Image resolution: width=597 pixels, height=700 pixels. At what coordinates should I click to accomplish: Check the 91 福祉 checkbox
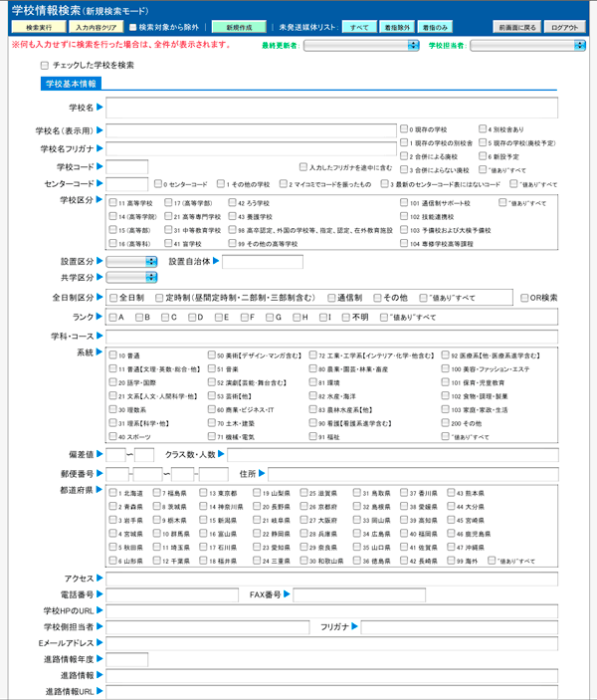[x=313, y=436]
